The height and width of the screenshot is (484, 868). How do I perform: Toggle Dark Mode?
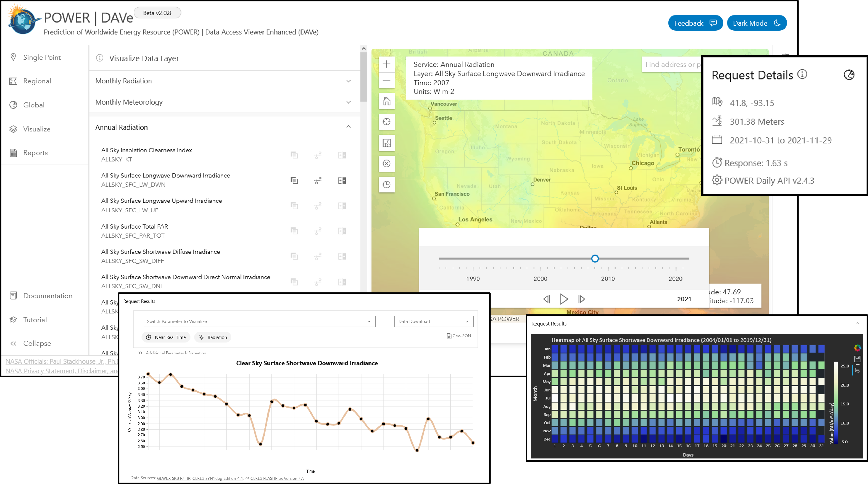click(756, 23)
